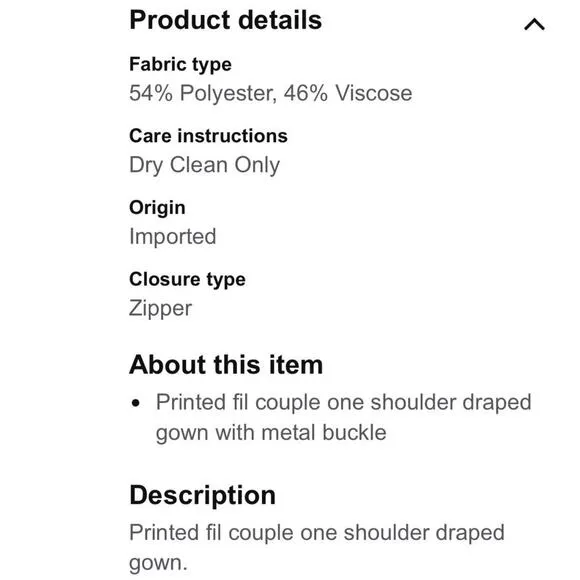
Task: Click the Product details heading
Action: 226,20
